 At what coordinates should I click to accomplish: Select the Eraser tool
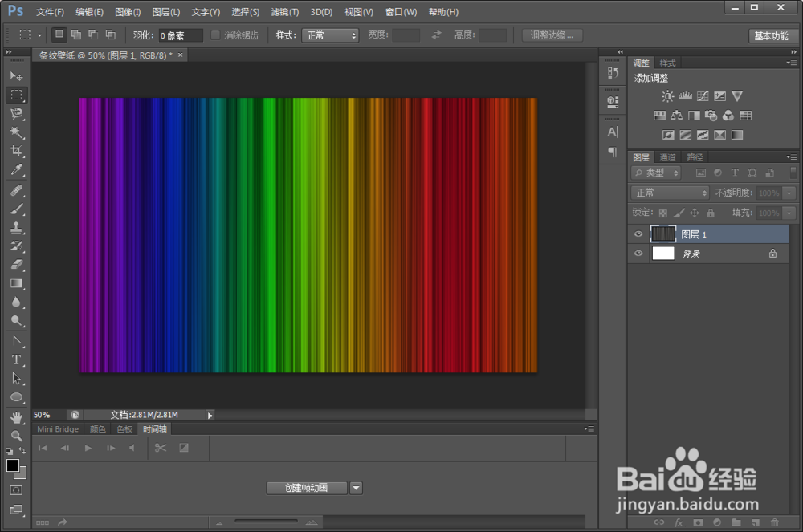click(16, 265)
